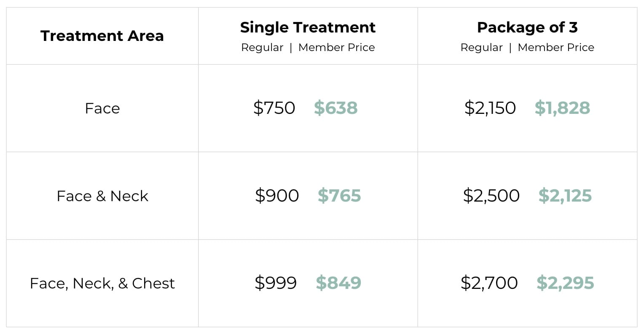Click the Treatment Area column header
The image size is (644, 334).
click(x=102, y=36)
